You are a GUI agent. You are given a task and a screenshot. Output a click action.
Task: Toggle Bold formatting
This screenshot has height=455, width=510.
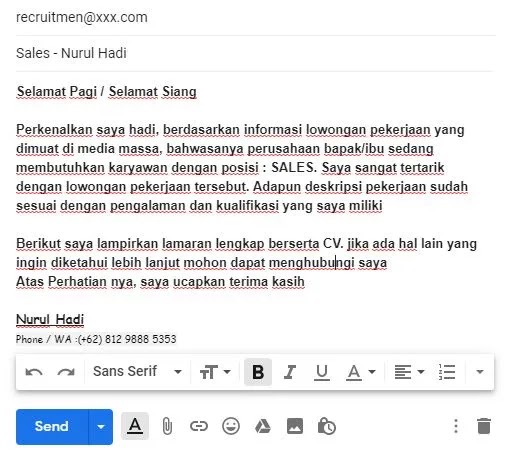(x=258, y=372)
